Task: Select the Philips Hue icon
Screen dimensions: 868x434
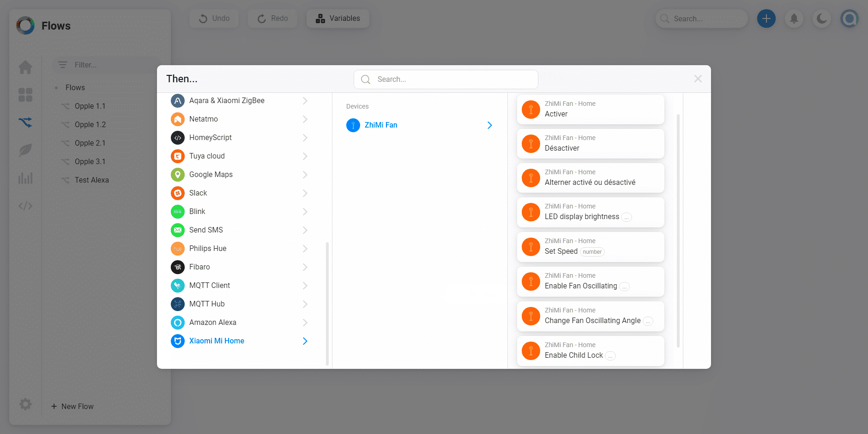Action: [178, 249]
